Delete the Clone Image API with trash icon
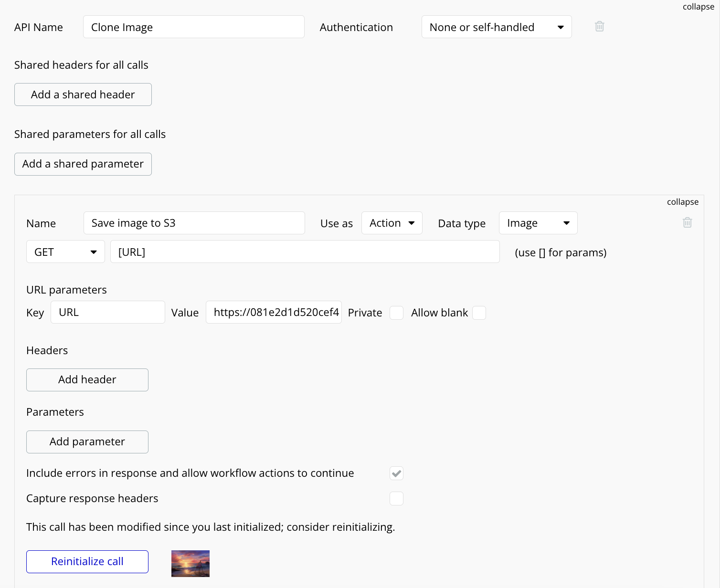 (599, 27)
